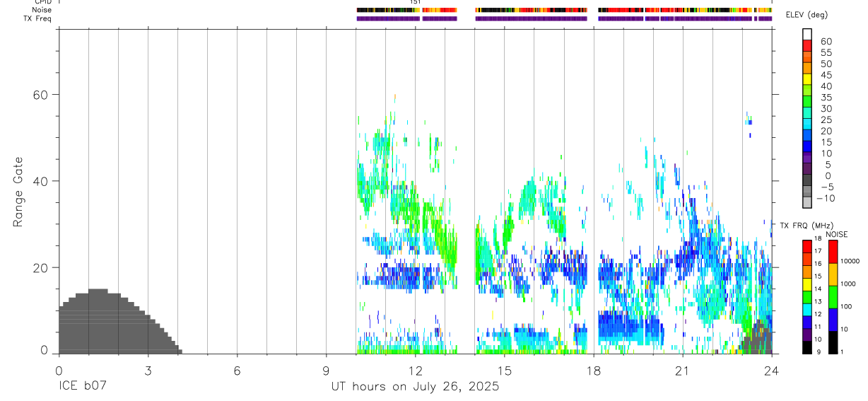Viewport: 868px width, 401px height.
Task: Select the light gray bottom ELEV swatch below -10
Action: (x=807, y=202)
